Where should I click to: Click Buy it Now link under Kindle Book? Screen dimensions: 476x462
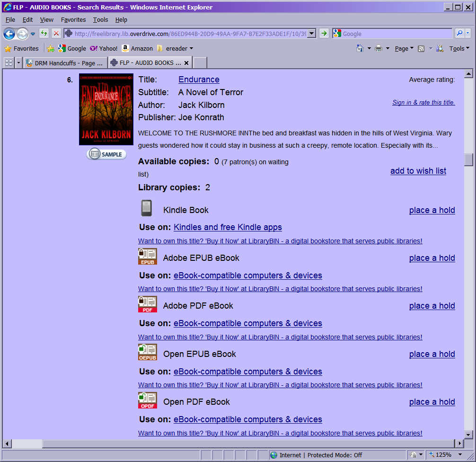280,241
